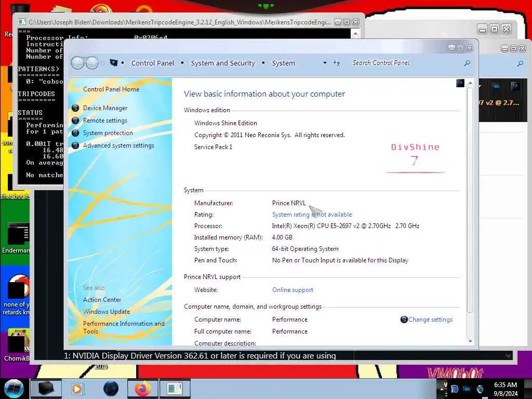The image size is (532, 399).
Task: Click the Device Manager shield icon
Action: (75, 108)
